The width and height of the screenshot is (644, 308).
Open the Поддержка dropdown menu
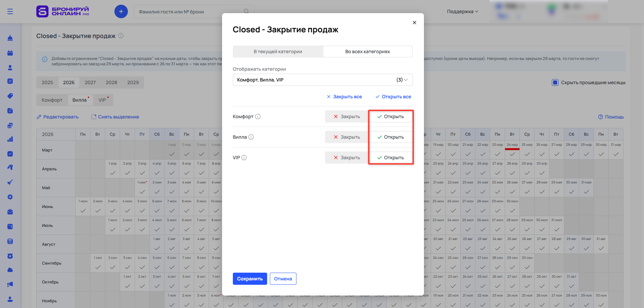click(x=462, y=11)
